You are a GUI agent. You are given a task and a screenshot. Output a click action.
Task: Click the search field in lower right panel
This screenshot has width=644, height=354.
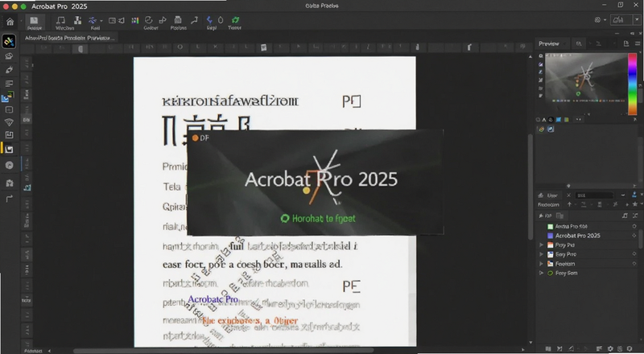594,196
